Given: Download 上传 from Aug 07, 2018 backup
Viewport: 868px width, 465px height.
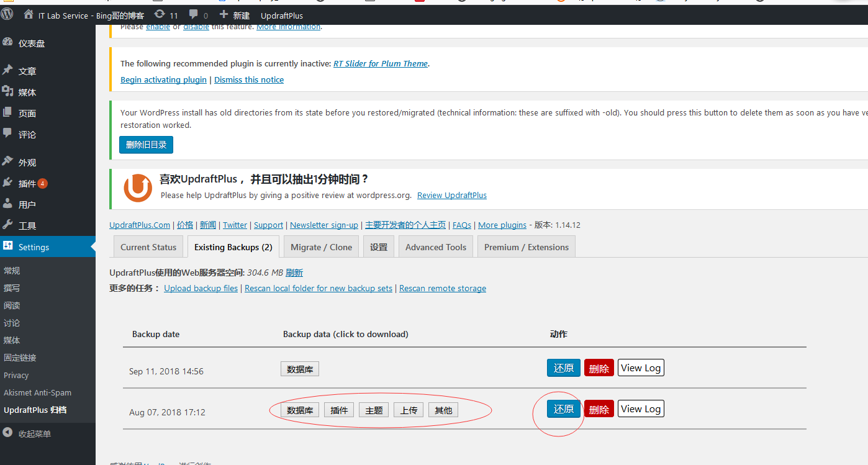Looking at the screenshot, I should coord(409,410).
